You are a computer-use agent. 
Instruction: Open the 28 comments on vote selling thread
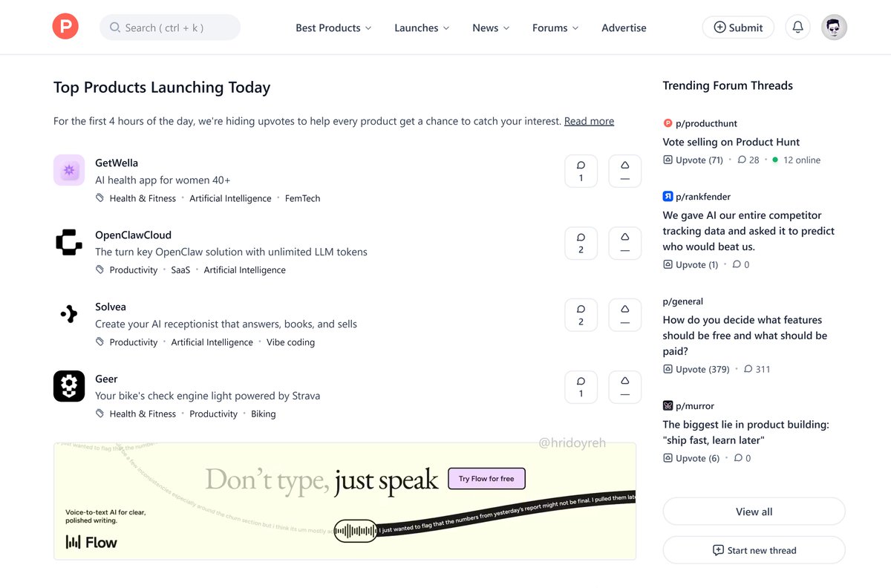(x=748, y=160)
